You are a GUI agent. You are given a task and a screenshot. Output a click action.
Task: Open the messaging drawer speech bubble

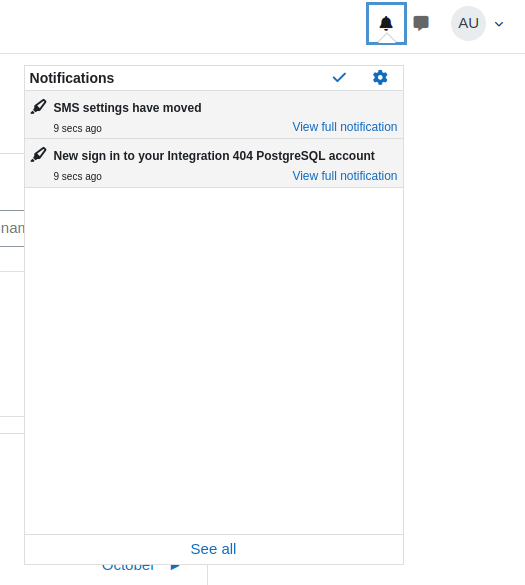tap(421, 23)
